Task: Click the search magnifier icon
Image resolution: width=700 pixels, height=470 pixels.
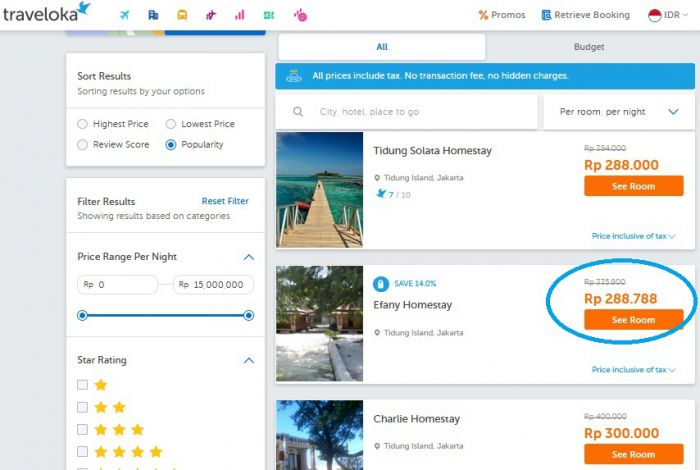Action: click(x=298, y=112)
